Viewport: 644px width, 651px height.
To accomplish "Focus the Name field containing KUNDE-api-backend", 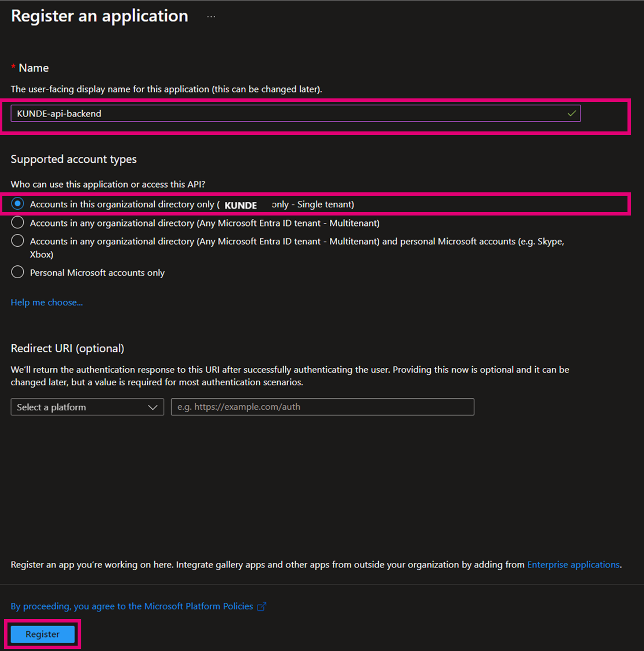I will (285, 114).
